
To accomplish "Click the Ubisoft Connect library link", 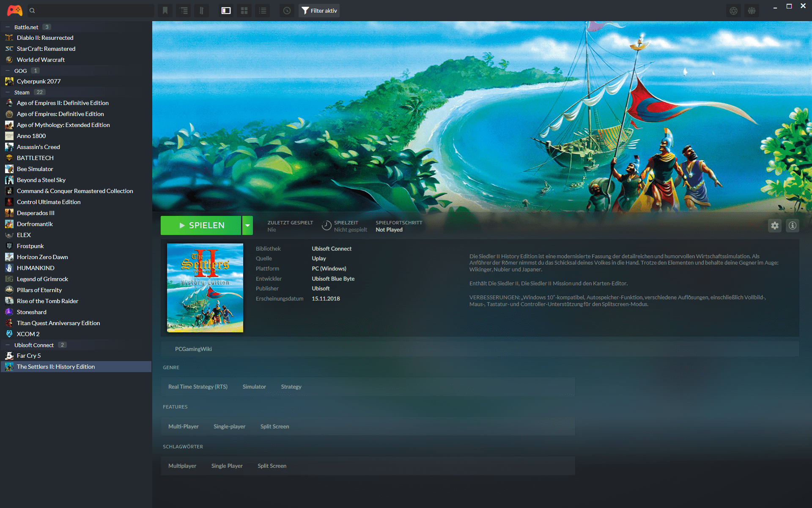I will 332,248.
